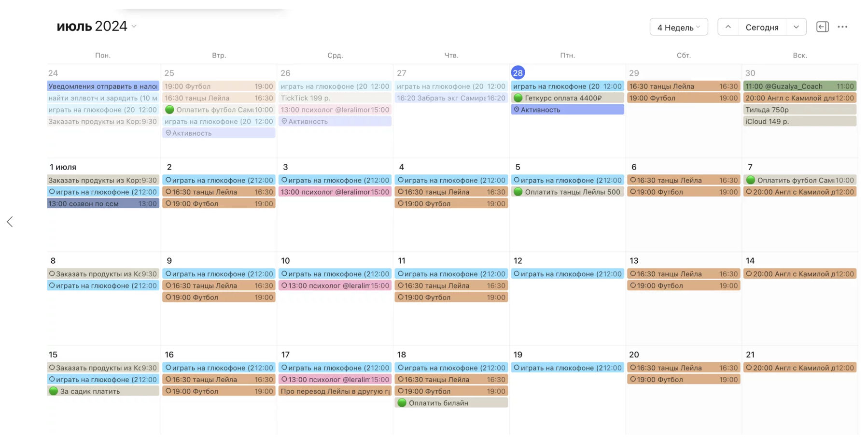Go to next period with down arrow

pyautogui.click(x=796, y=27)
